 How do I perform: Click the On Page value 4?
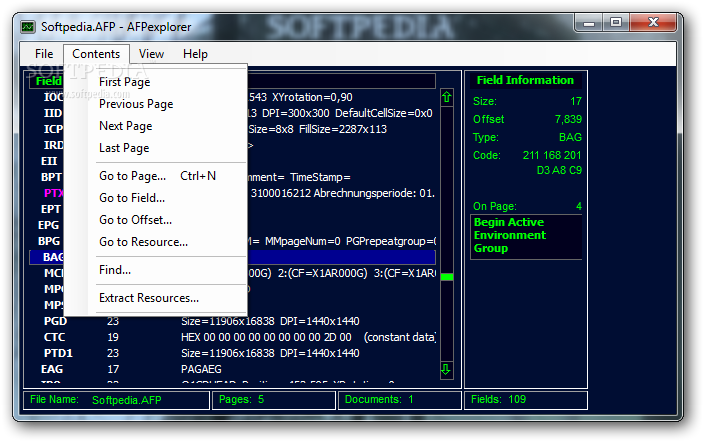pyautogui.click(x=579, y=206)
